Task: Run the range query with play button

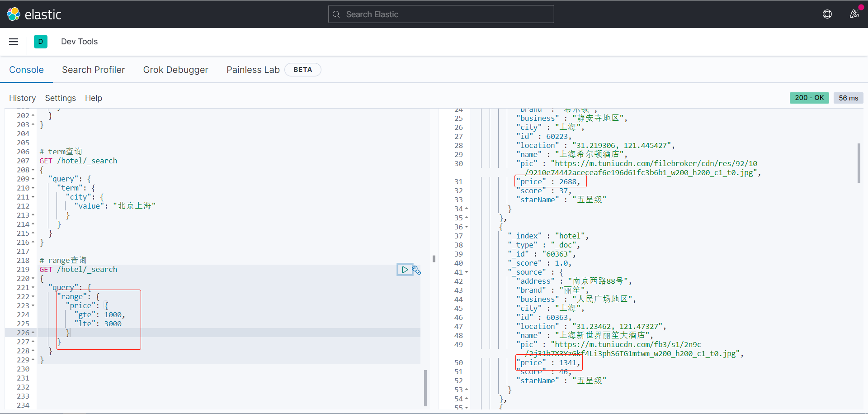Action: coord(405,270)
